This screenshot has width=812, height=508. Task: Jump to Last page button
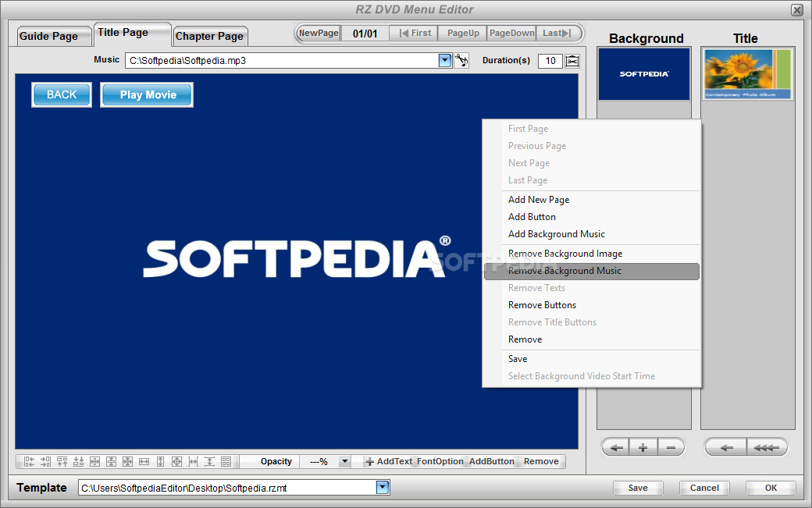point(557,33)
